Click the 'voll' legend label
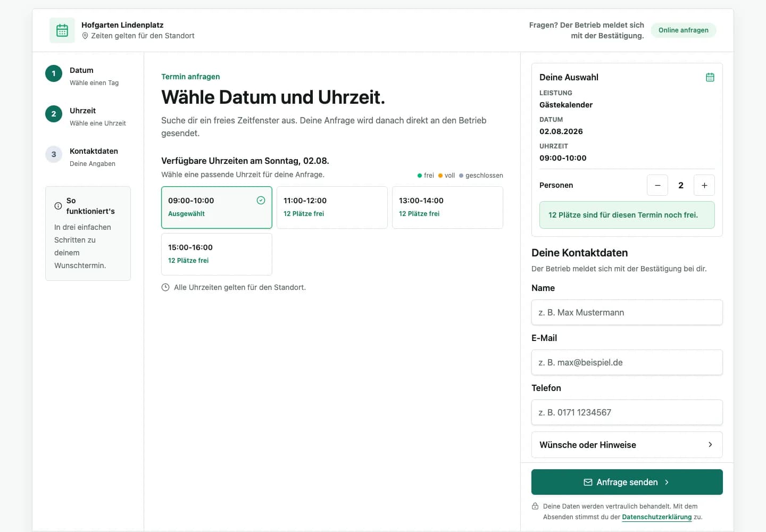Screen dimensions: 766x532 449,176
